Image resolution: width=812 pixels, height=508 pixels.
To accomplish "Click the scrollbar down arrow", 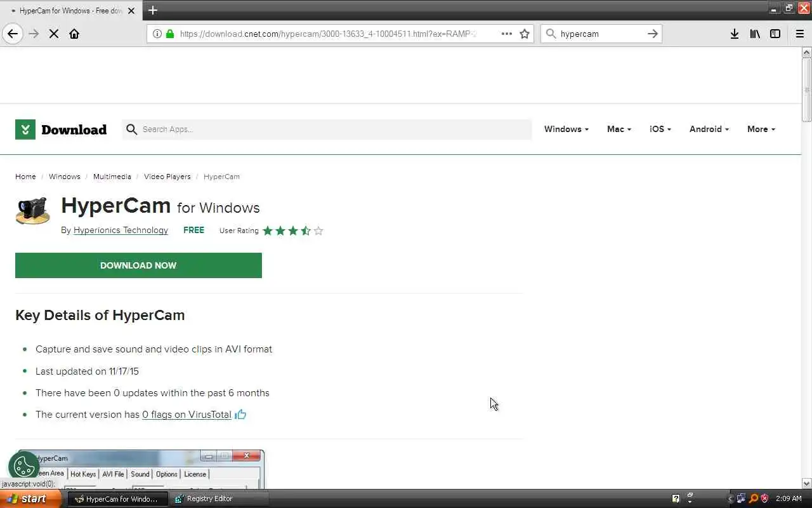I will click(x=807, y=483).
